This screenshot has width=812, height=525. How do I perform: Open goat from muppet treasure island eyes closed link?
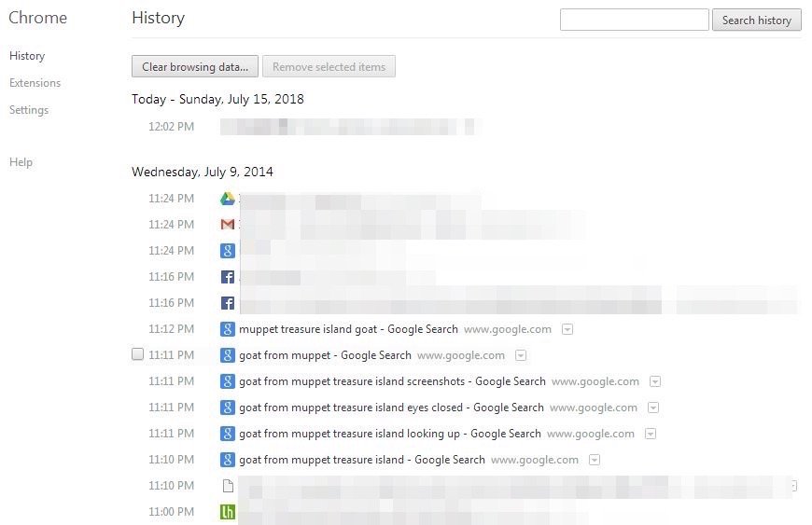pos(391,408)
